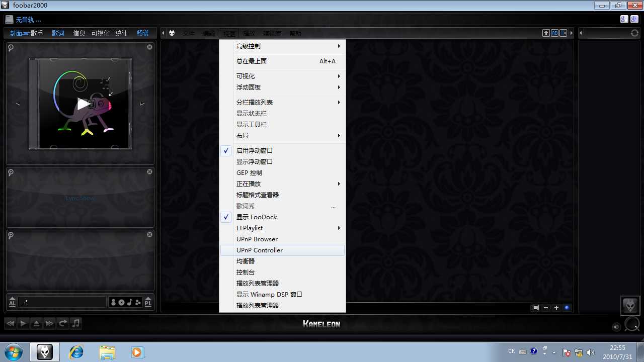Click the eject/open file button
The image size is (644, 362).
[36, 323]
